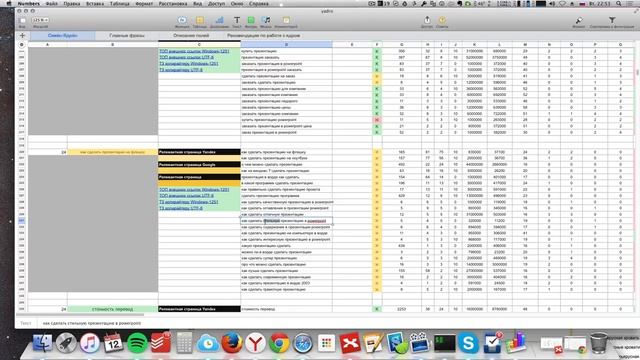Screen dimensions: 640x360
Task: Click the horizontal scrollbar under the table
Action: pos(80,315)
